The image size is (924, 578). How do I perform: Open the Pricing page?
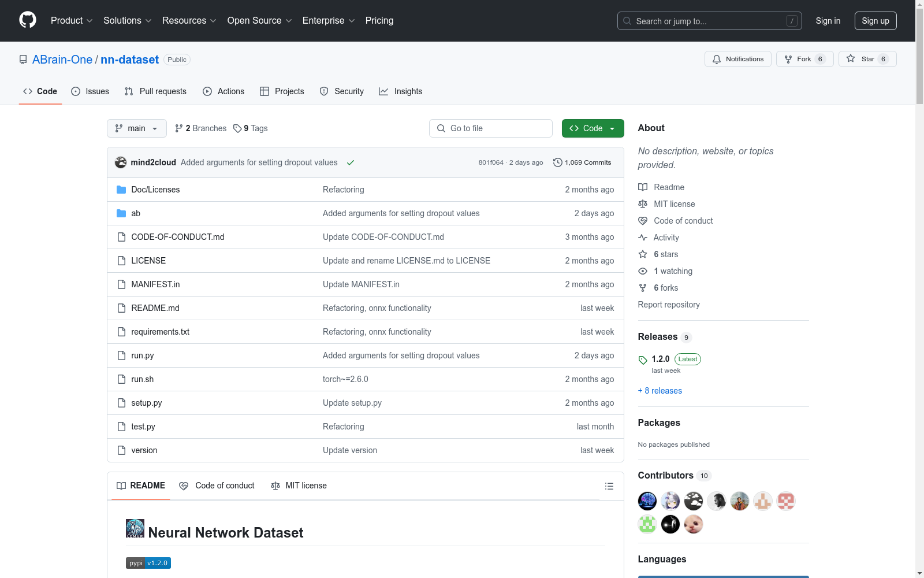pos(379,20)
